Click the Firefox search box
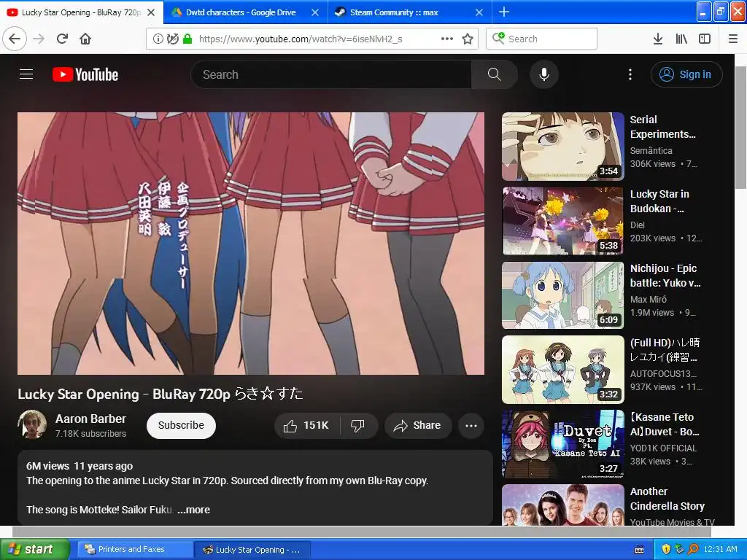747x560 pixels. (542, 39)
